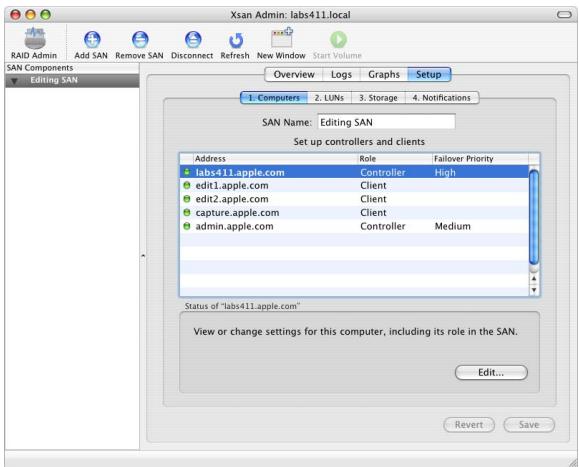Select the Setup tab
The height and width of the screenshot is (467, 579).
click(429, 75)
